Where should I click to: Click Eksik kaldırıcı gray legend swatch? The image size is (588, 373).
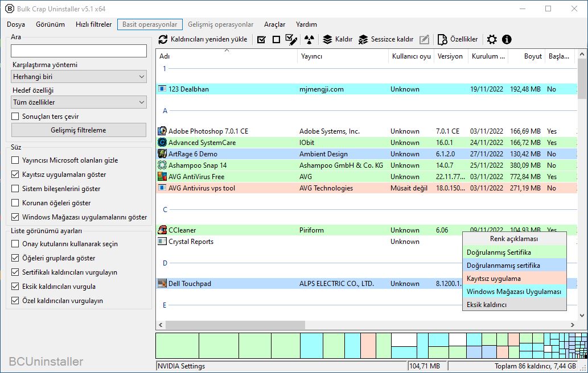pos(514,304)
